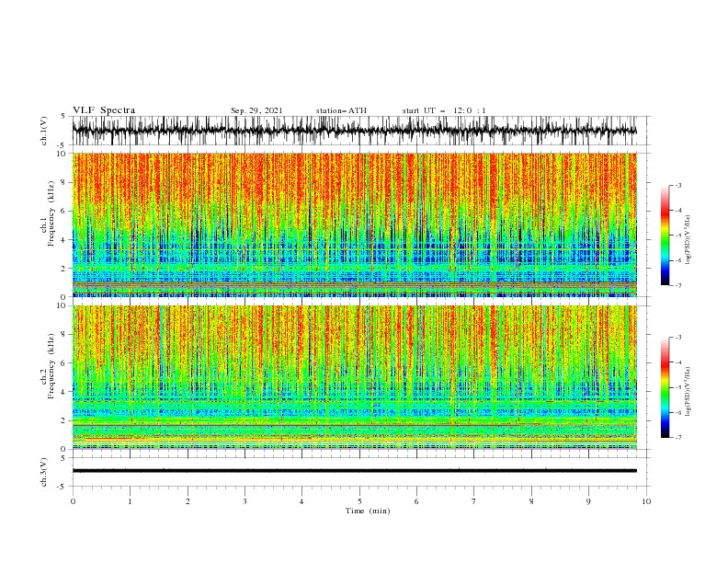
Task: Click the "2" frequency tick of ch.1 spectrogram
Action: 63,268
